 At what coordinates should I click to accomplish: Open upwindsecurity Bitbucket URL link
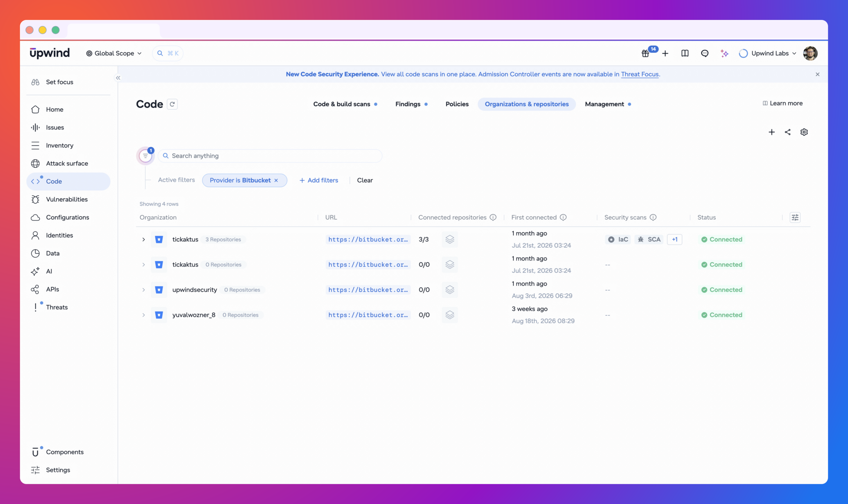click(x=368, y=290)
